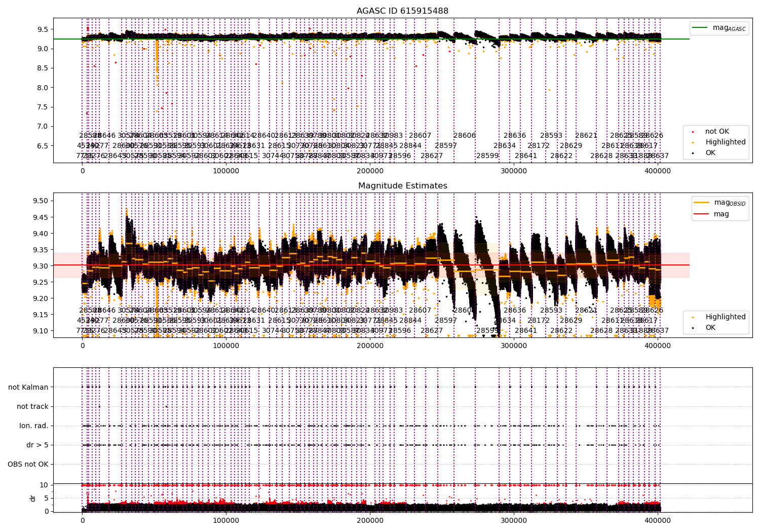Click 'OK' entry in the middle plot legend
Viewport: 760px width, 532px height.
click(x=710, y=328)
